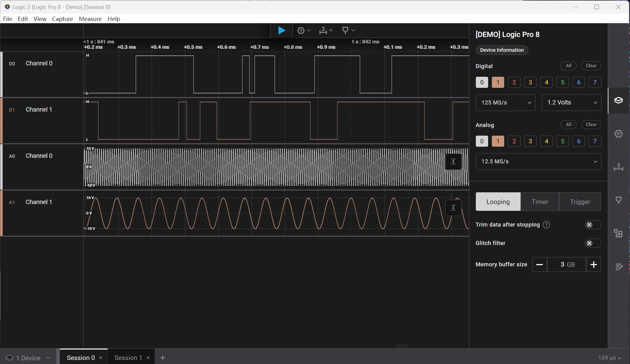The image size is (630, 364).
Task: Enable analog channel 3
Action: coord(530,141)
